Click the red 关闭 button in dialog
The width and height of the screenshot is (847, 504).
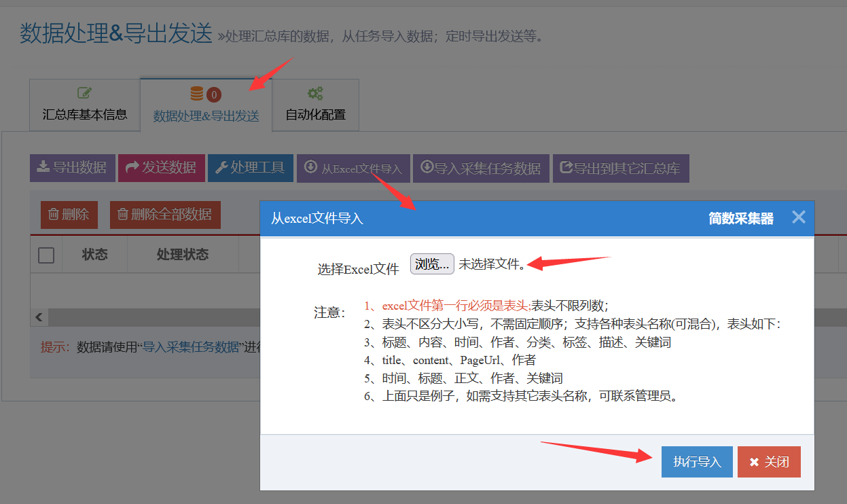click(x=769, y=462)
